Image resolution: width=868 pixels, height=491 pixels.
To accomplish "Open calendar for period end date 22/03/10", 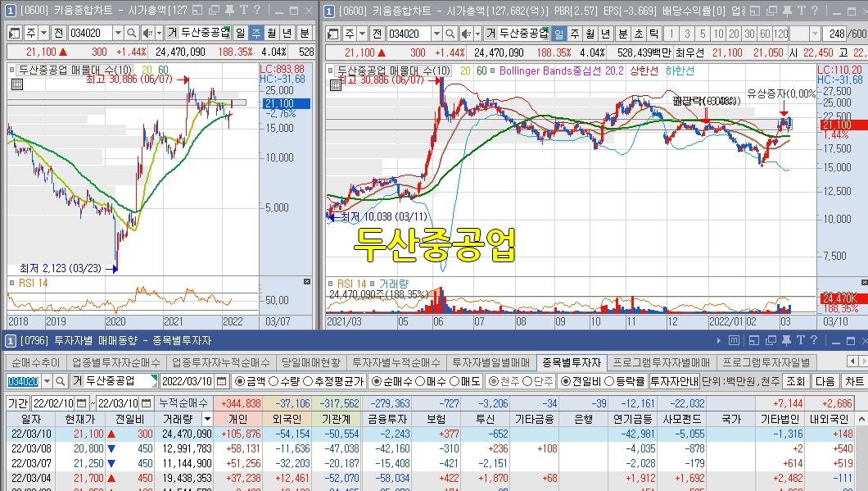I will tap(146, 403).
